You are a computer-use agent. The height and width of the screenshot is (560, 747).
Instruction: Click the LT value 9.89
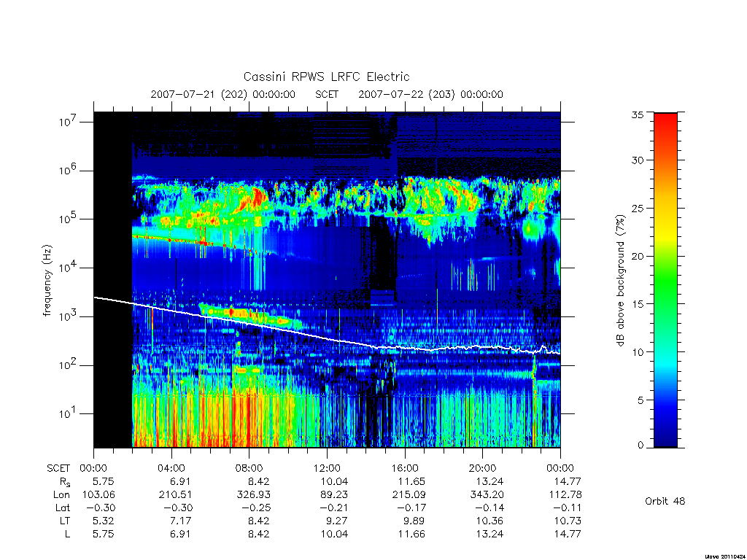(x=414, y=521)
